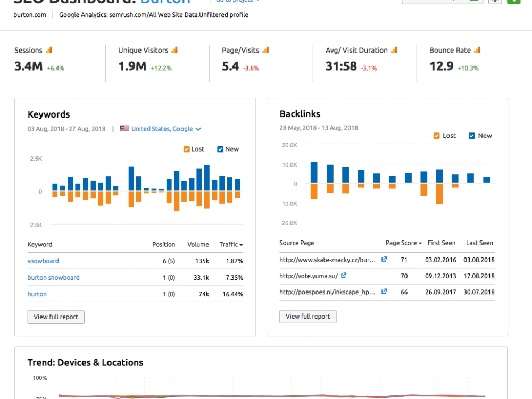Click the Backlinks panel heading
532x399 pixels.
[x=300, y=114]
